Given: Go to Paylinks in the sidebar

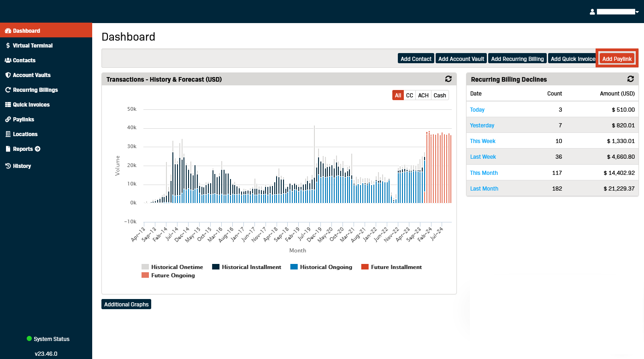Looking at the screenshot, I should point(46,120).
